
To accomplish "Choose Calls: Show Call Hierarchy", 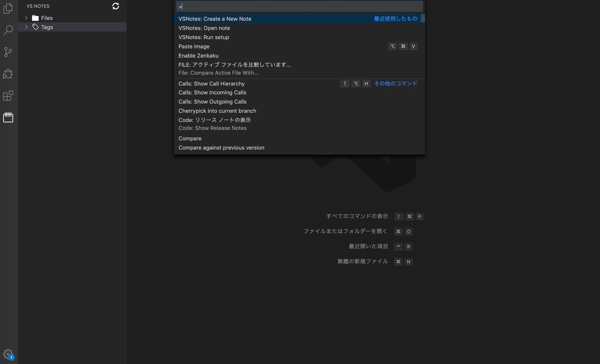I will click(x=211, y=84).
